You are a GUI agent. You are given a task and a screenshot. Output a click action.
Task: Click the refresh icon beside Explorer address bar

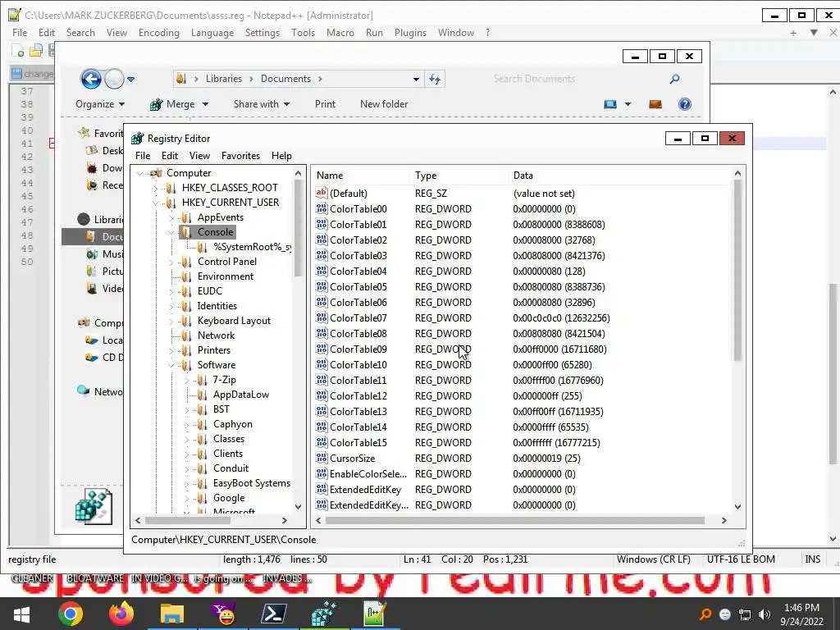(435, 80)
